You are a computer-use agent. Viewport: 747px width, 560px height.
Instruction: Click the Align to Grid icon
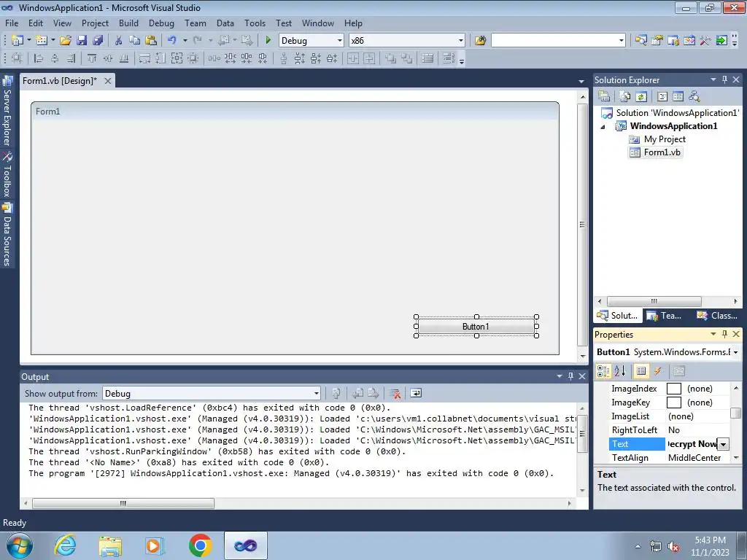pyautogui.click(x=17, y=58)
